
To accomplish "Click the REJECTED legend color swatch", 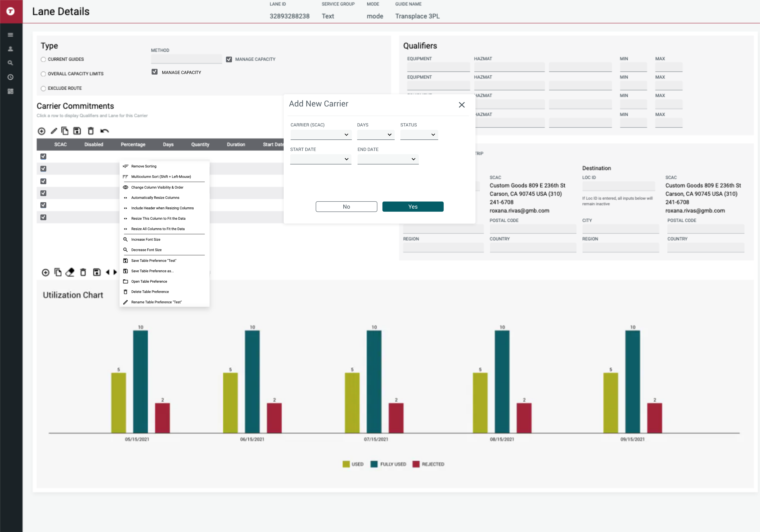I will click(416, 464).
